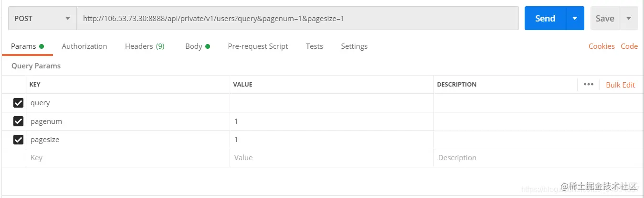The height and width of the screenshot is (198, 644).
Task: Open the request Settings tab
Action: coord(354,46)
